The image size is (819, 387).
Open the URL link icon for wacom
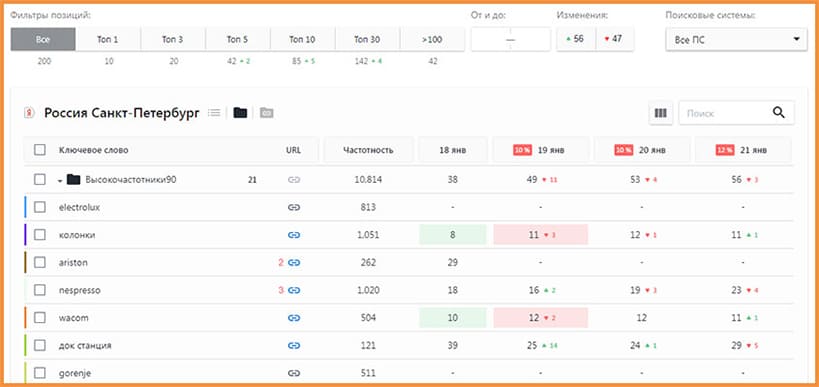coord(294,318)
